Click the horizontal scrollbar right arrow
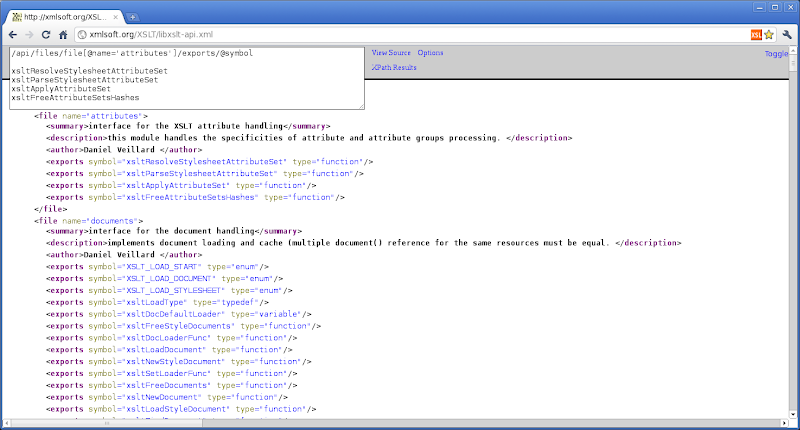This screenshot has width=800, height=430. point(785,423)
